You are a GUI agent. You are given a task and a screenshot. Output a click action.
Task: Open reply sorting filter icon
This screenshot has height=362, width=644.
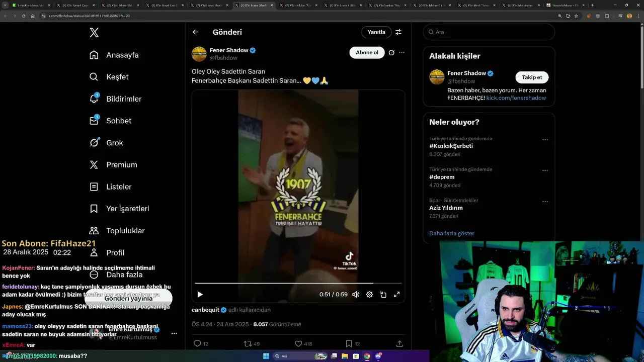tap(398, 32)
